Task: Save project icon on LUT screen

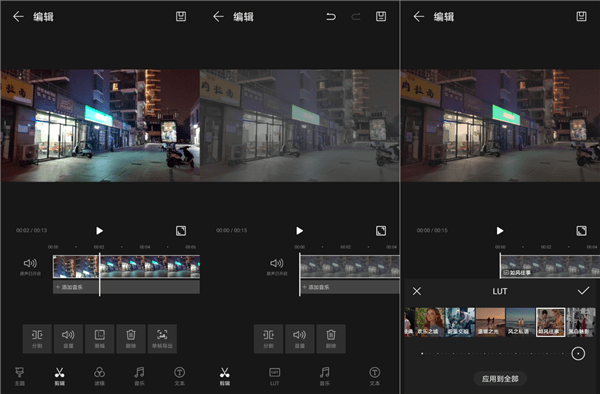Action: (581, 16)
